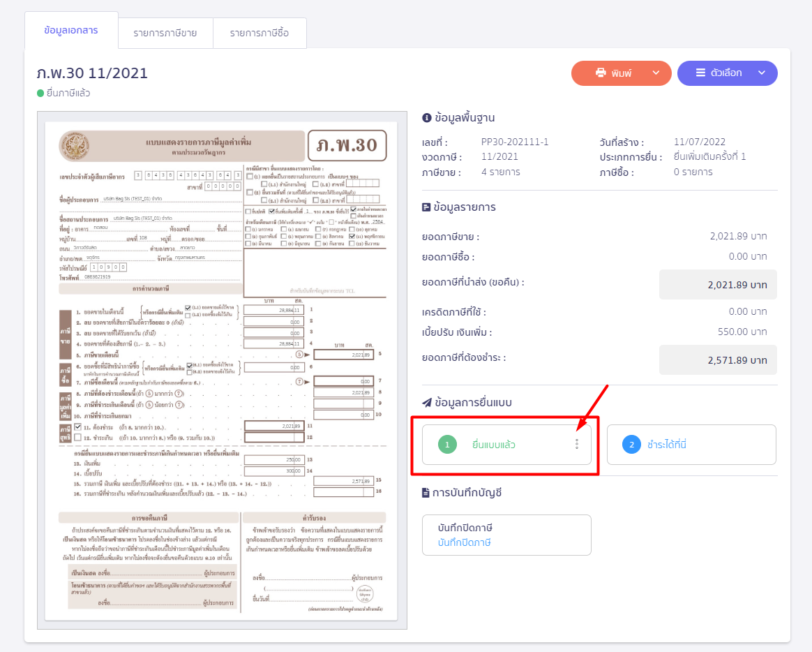Expand the ตัวเลือก dropdown arrow
Image resolution: width=812 pixels, height=652 pixels.
pyautogui.click(x=762, y=73)
